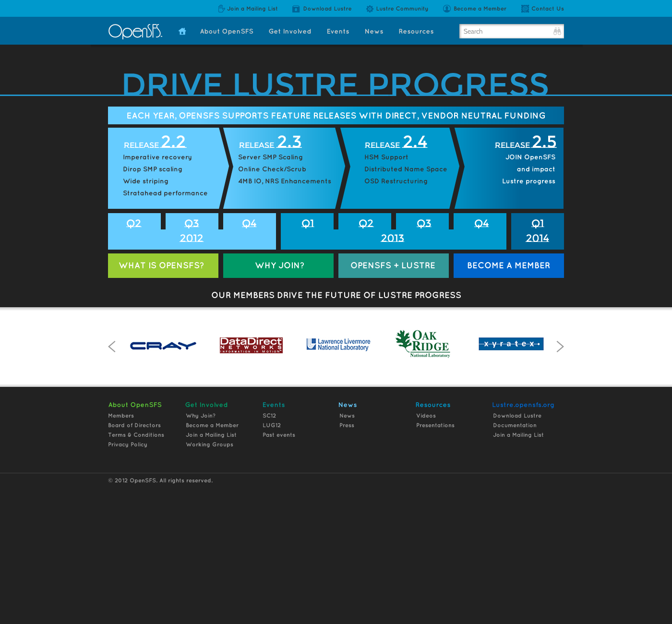Open the footer Resources heading
Viewport: 672px width, 624px height.
click(433, 405)
